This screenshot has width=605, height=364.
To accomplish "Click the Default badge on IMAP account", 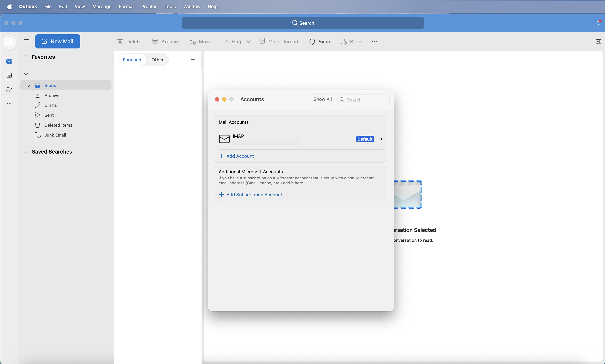I will tap(365, 139).
